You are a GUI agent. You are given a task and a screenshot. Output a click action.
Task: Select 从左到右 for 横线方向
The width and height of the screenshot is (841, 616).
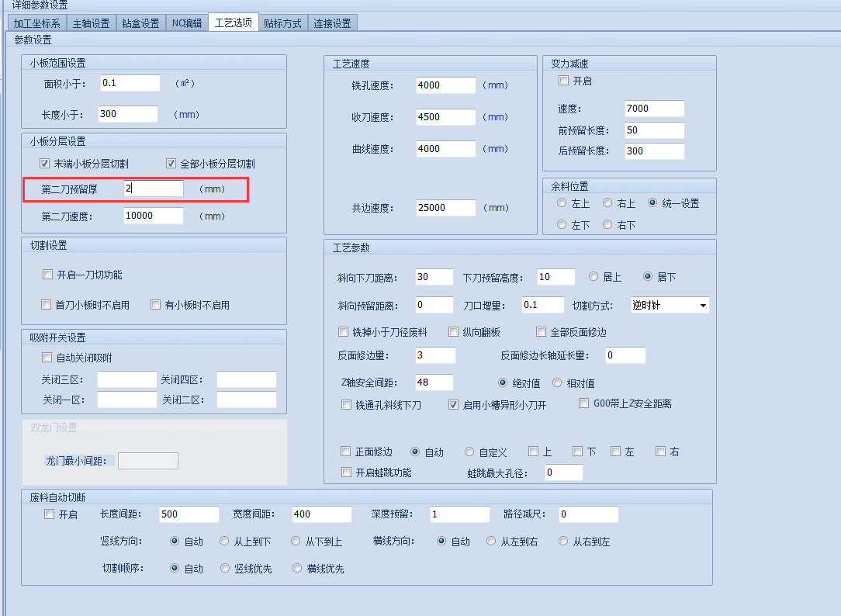[x=492, y=542]
